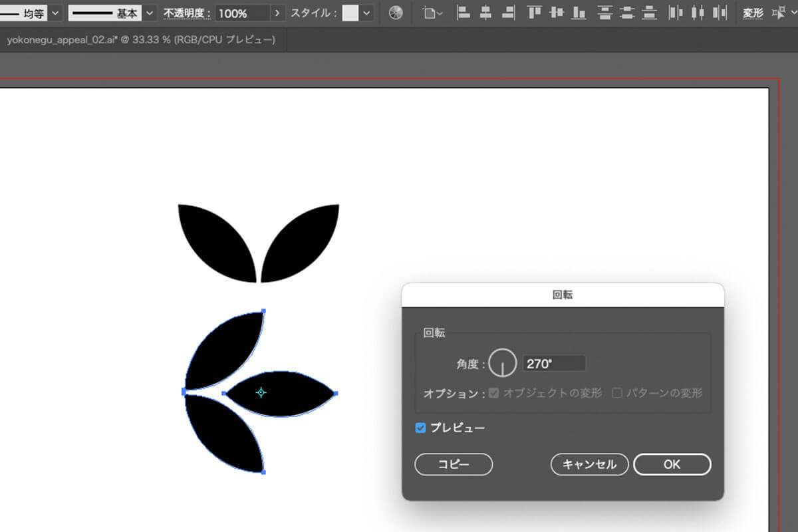Click the Recolor Artwork color wheel icon
The height and width of the screenshot is (532, 798).
click(x=396, y=13)
